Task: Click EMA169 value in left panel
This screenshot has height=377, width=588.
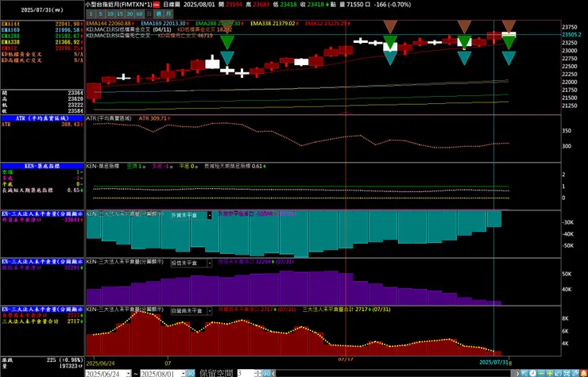Action: pyautogui.click(x=69, y=30)
